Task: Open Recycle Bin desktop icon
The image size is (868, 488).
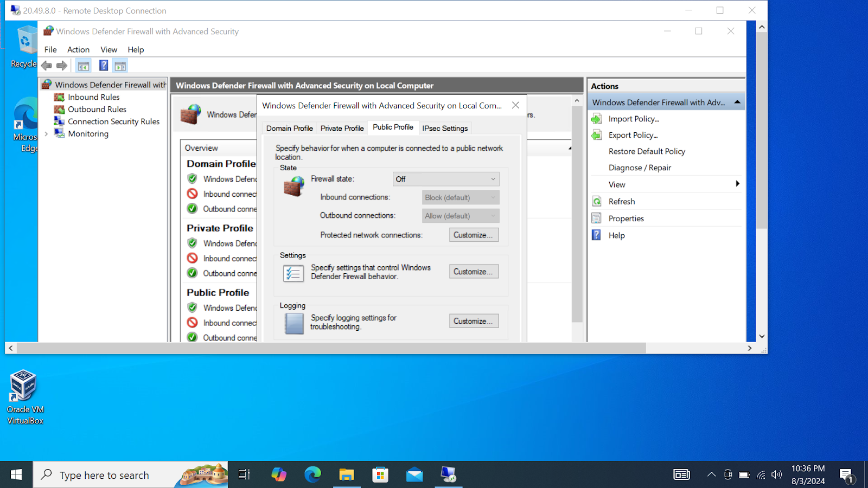Action: click(23, 48)
